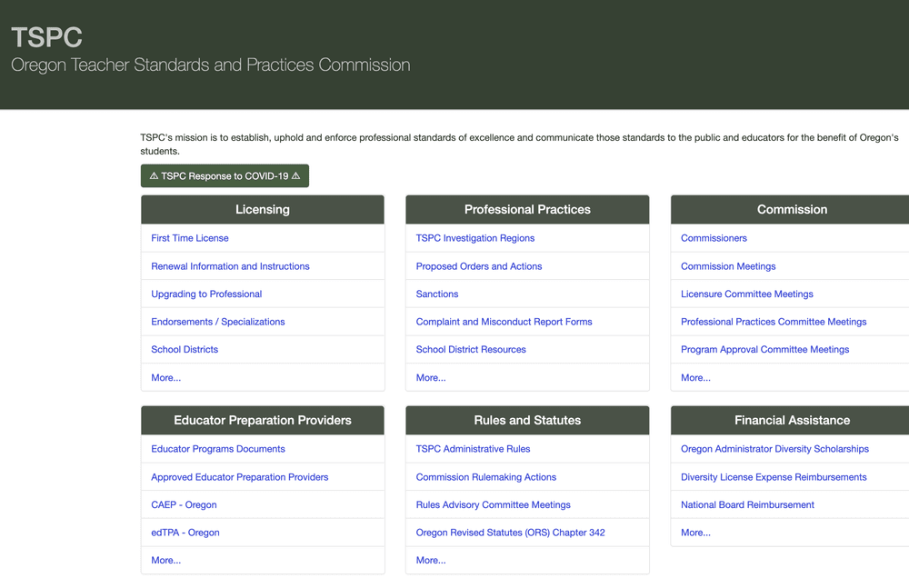The height and width of the screenshot is (588, 909).
Task: Open Commission Rulemaking Actions
Action: click(485, 477)
